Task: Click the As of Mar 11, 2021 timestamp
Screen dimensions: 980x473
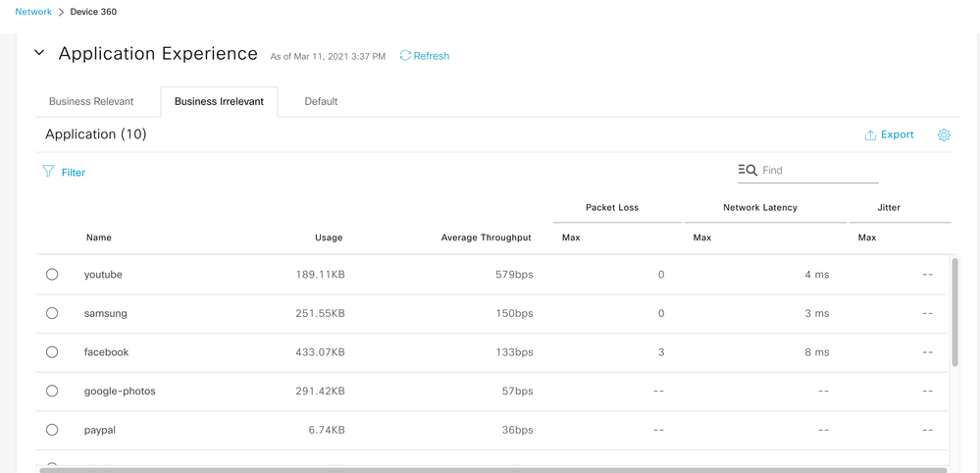Action: [328, 56]
